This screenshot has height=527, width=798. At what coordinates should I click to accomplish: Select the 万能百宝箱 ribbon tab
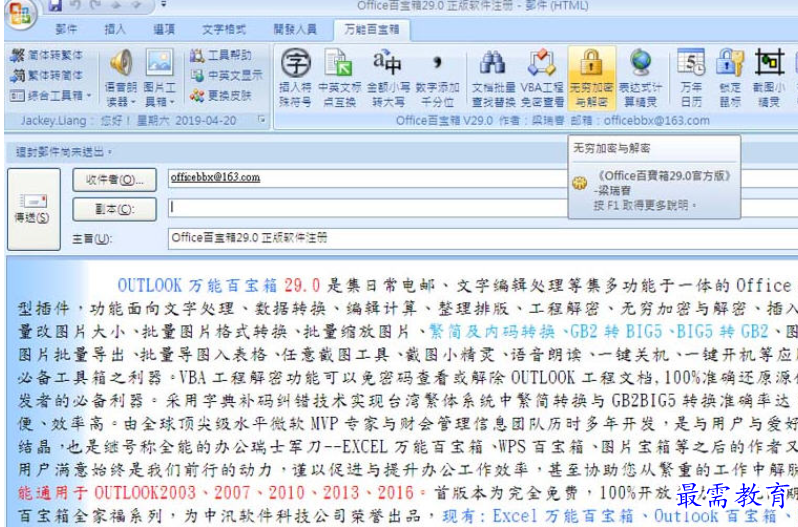pyautogui.click(x=372, y=30)
